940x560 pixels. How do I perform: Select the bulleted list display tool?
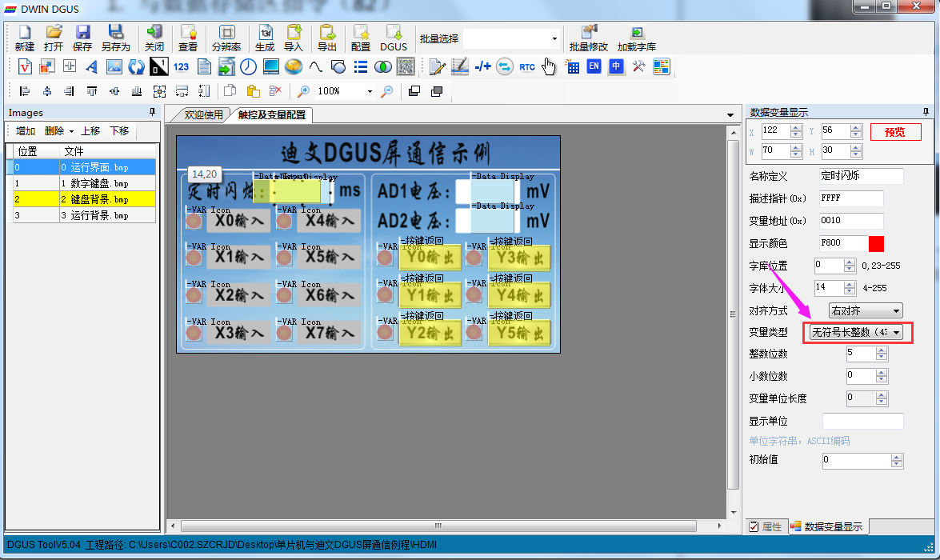click(x=360, y=66)
